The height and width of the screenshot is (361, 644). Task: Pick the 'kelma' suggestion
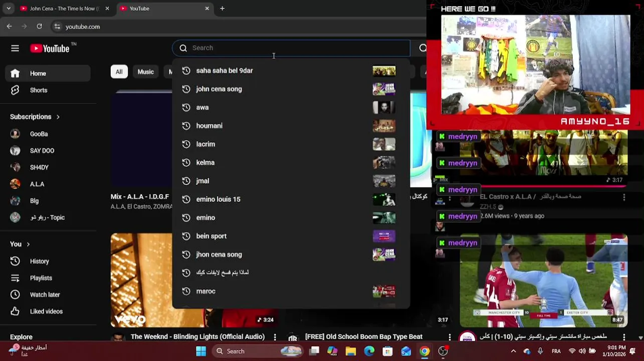[291, 162]
